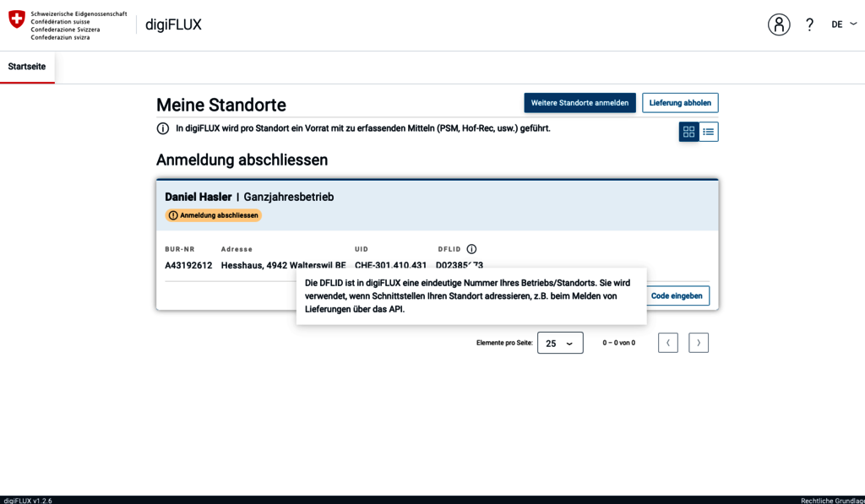The image size is (865, 504).
Task: Click Weitere Standorte anmelden button
Action: coord(579,103)
